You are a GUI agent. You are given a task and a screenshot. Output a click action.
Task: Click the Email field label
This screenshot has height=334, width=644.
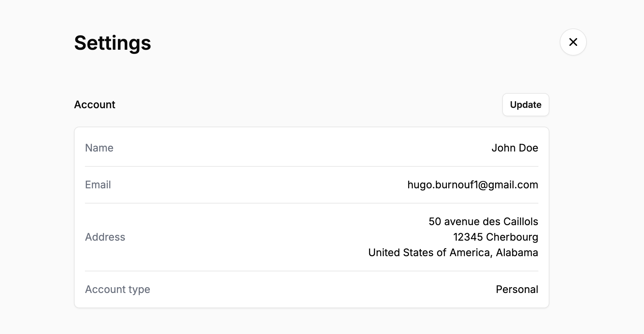pyautogui.click(x=98, y=185)
